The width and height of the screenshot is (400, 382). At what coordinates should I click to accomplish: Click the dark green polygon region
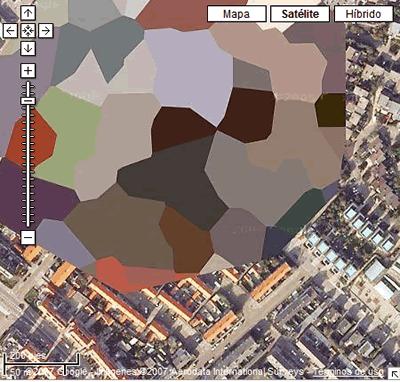[302, 208]
